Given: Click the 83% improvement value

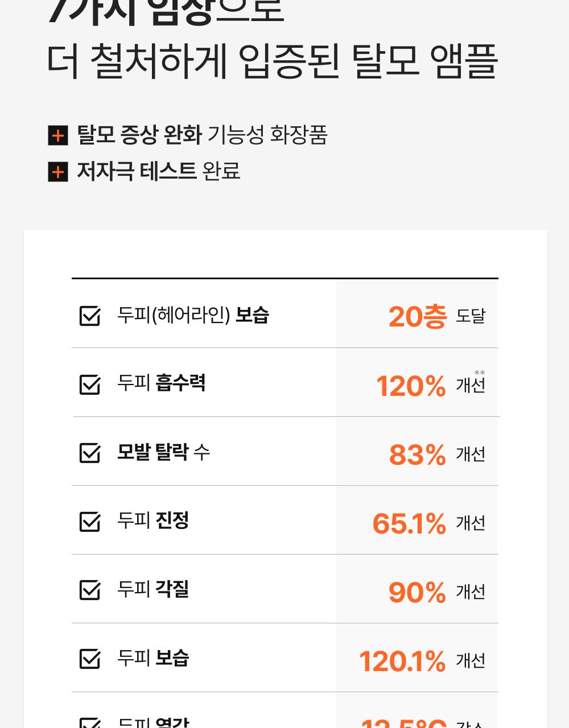Looking at the screenshot, I should pos(418,455).
